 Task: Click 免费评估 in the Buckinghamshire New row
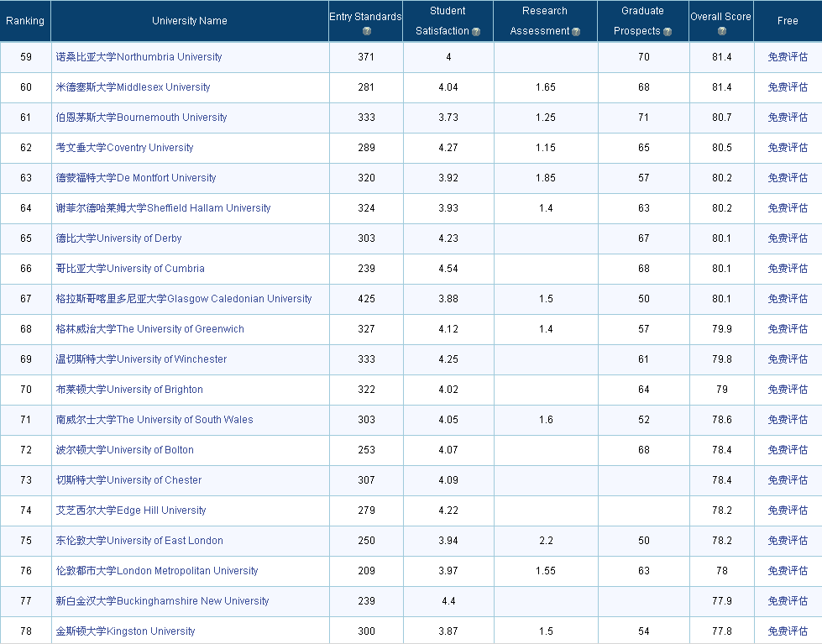788,601
